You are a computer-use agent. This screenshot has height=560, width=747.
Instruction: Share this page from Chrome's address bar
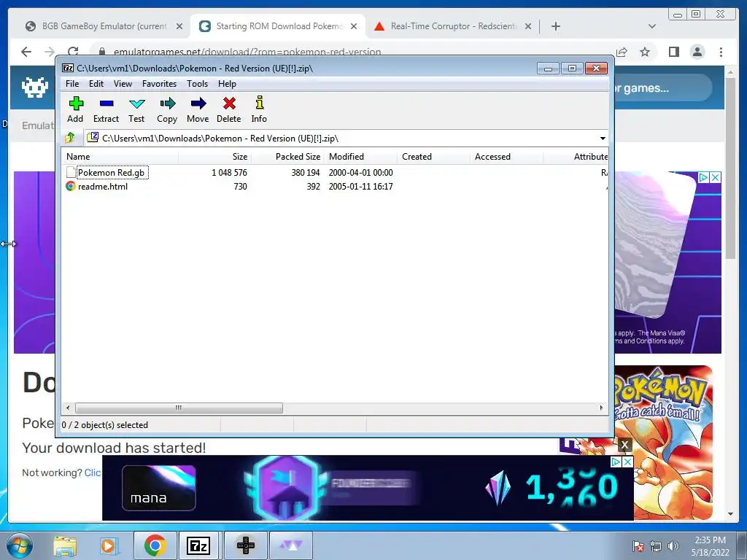click(622, 52)
